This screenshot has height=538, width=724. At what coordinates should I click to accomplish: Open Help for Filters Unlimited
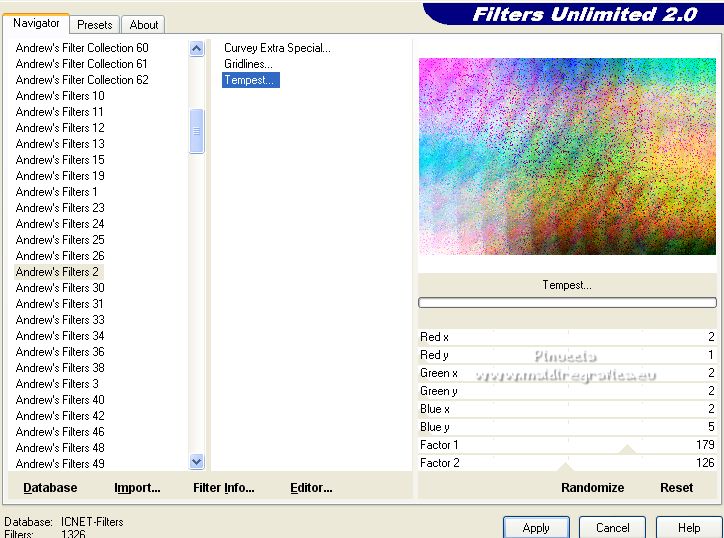(x=689, y=528)
